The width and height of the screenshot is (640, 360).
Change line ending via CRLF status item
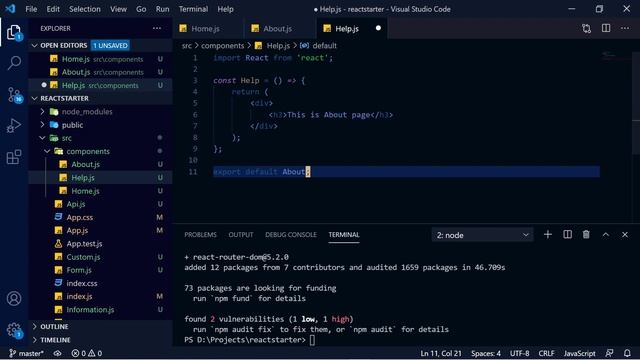547,353
